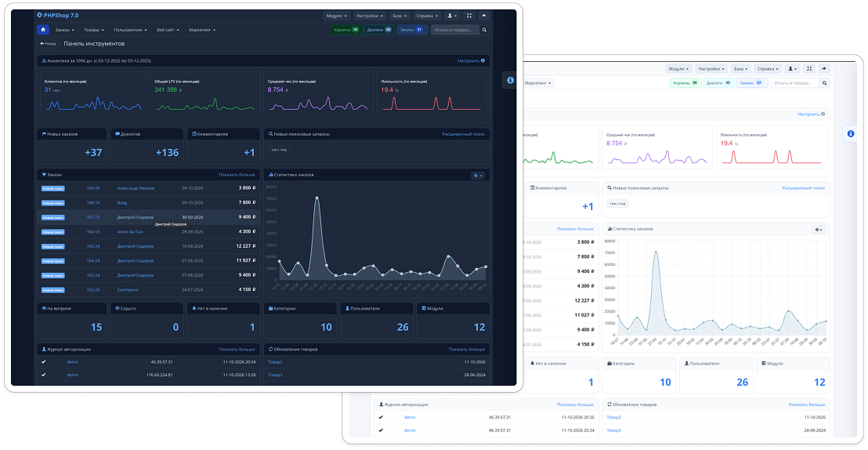Open Диалоги 99 button in dark window
The height and width of the screenshot is (450, 868).
coord(379,30)
